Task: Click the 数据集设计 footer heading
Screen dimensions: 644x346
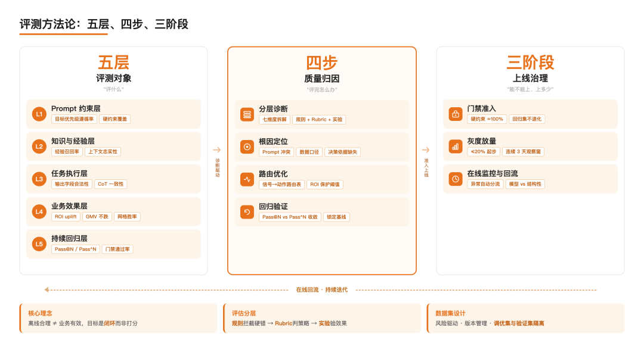Action: click(x=451, y=313)
